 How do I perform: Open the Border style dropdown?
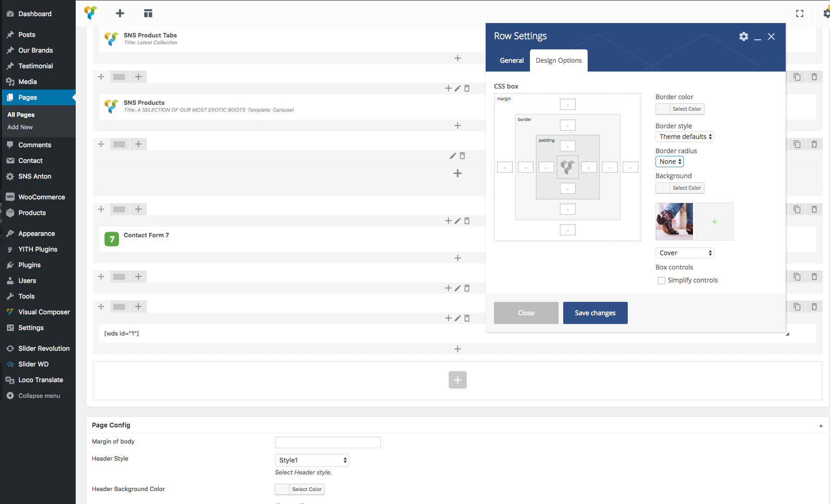pos(685,137)
